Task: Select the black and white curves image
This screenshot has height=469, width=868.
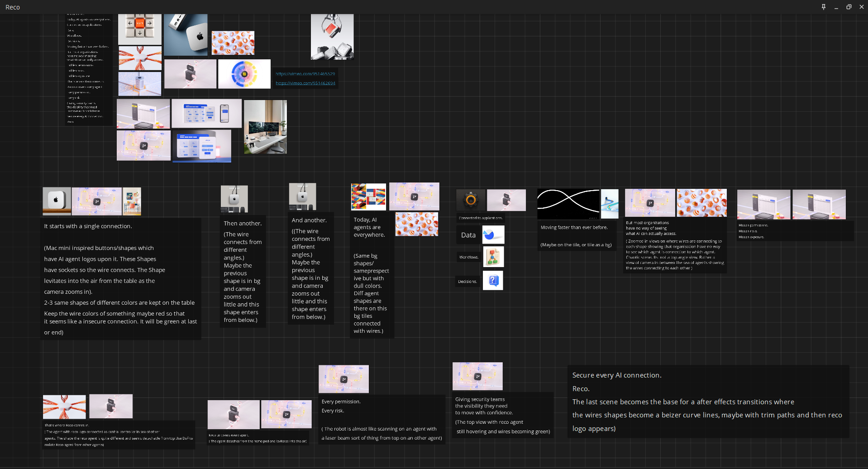Action: point(568,204)
